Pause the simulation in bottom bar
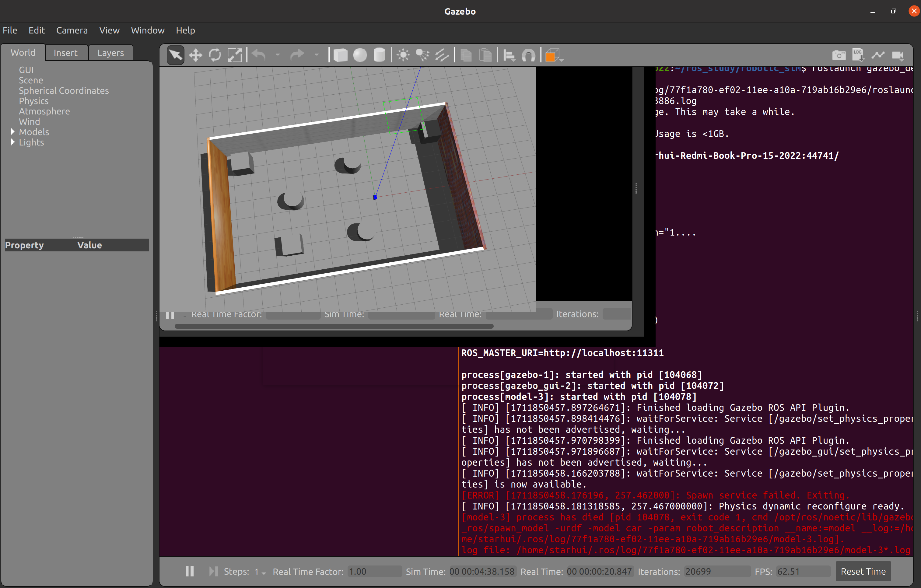This screenshot has height=588, width=921. pyautogui.click(x=189, y=571)
